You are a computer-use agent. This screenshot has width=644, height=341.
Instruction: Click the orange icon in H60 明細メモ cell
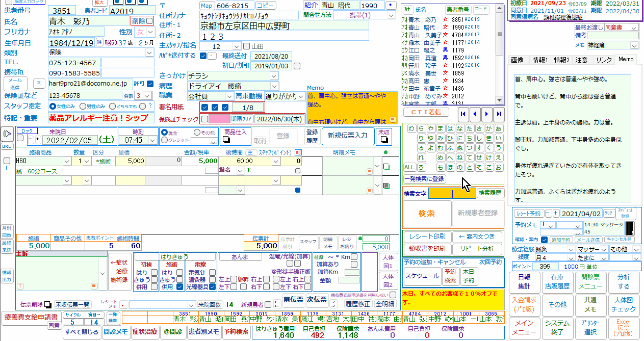[x=370, y=170]
